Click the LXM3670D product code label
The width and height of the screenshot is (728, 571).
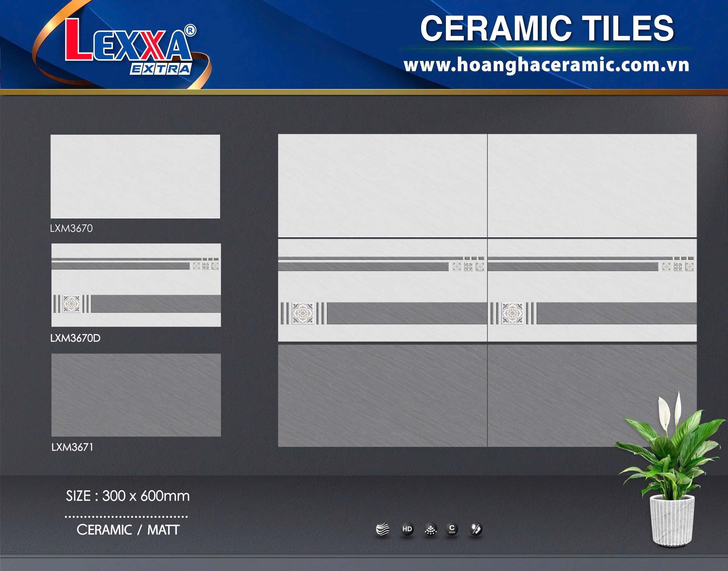coord(75,338)
